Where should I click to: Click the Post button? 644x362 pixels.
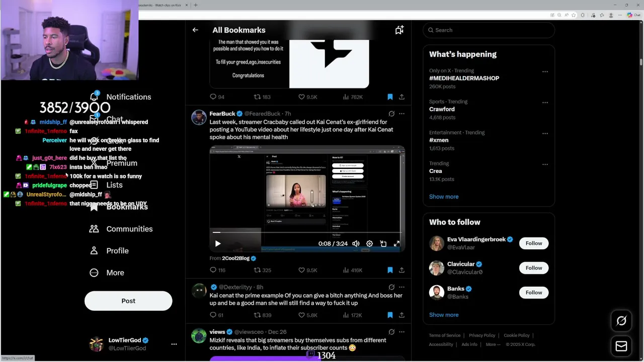(x=128, y=301)
